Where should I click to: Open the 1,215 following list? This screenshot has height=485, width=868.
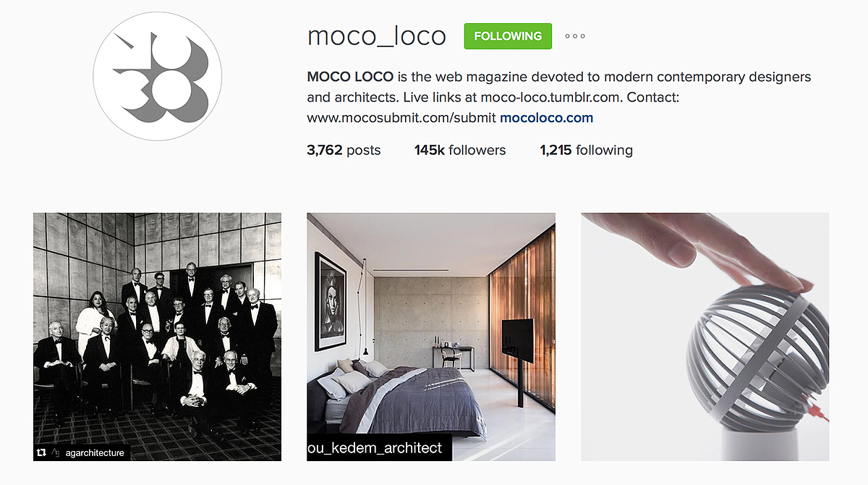point(586,151)
